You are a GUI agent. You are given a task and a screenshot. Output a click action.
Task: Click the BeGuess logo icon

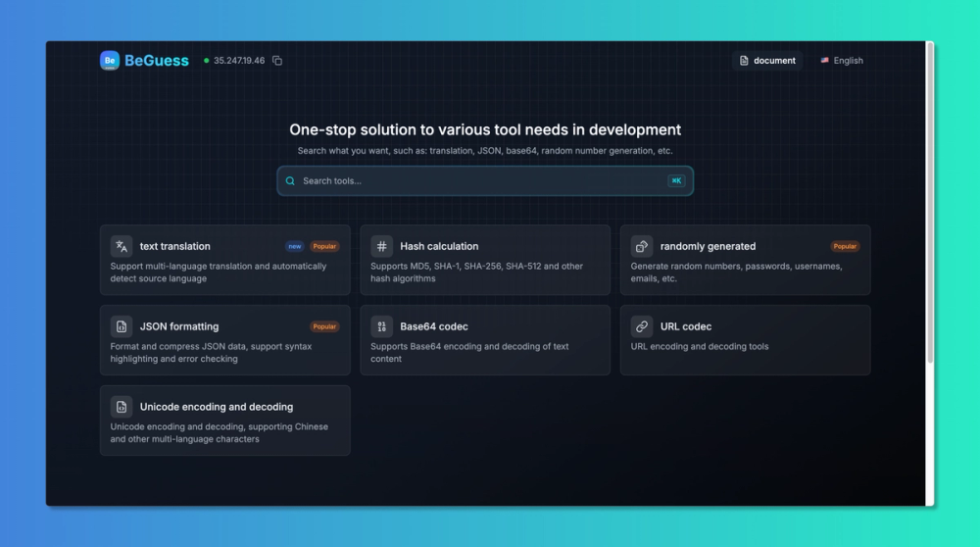tap(110, 60)
